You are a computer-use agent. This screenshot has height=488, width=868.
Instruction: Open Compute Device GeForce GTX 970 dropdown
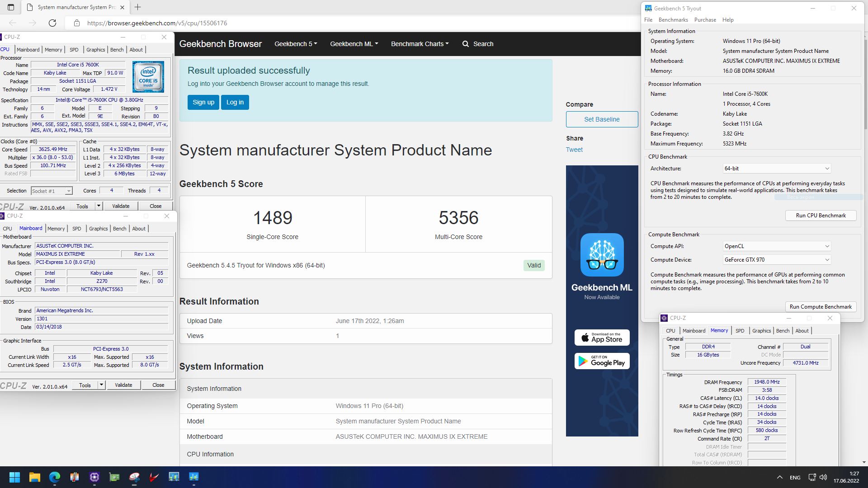pyautogui.click(x=777, y=260)
